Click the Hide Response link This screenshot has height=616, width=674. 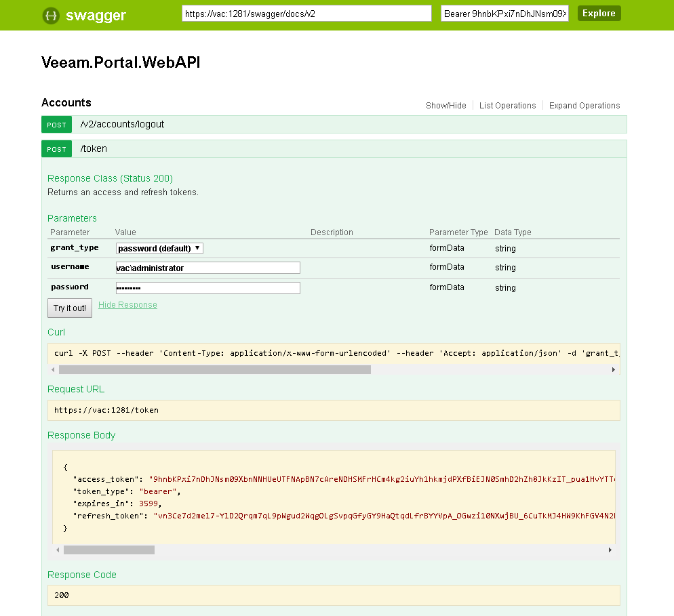click(x=127, y=306)
